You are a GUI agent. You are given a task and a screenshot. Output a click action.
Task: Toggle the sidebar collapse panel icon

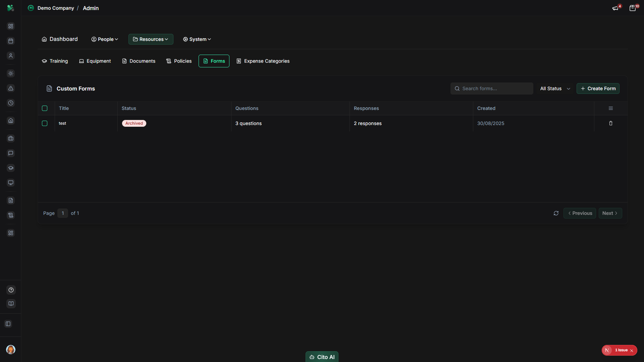click(x=8, y=324)
